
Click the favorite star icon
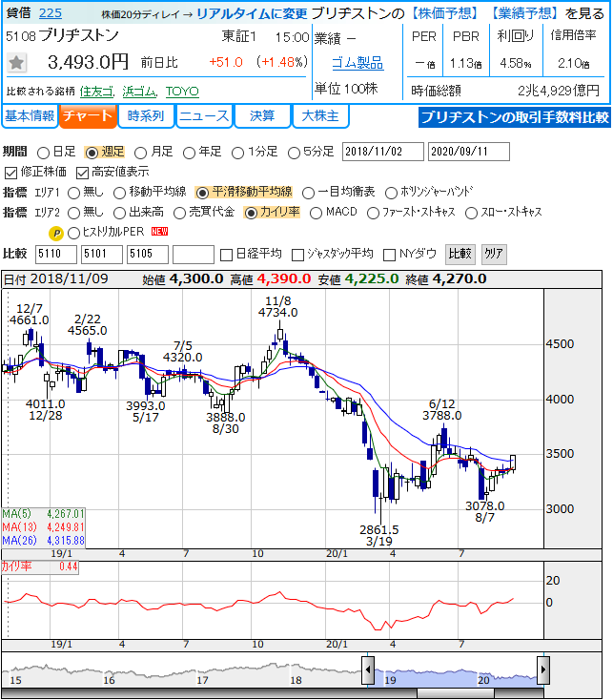[x=17, y=63]
